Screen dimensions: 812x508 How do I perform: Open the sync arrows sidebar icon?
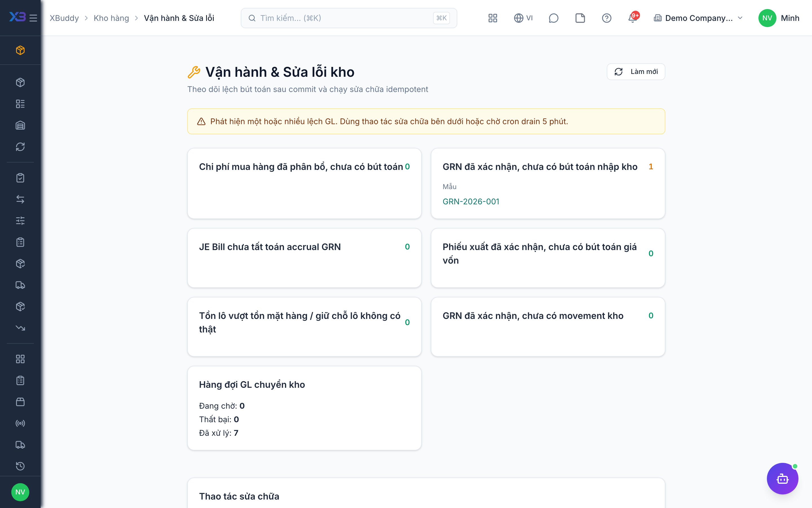(x=20, y=147)
